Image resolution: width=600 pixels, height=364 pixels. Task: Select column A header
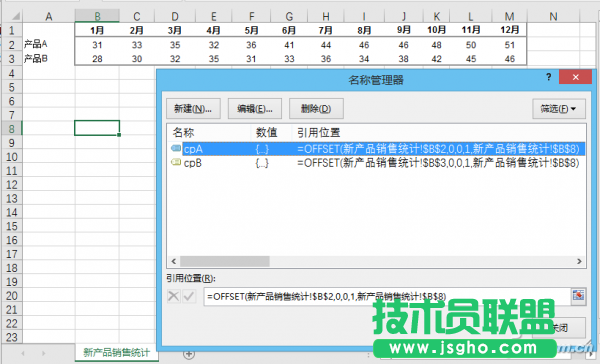[x=49, y=16]
